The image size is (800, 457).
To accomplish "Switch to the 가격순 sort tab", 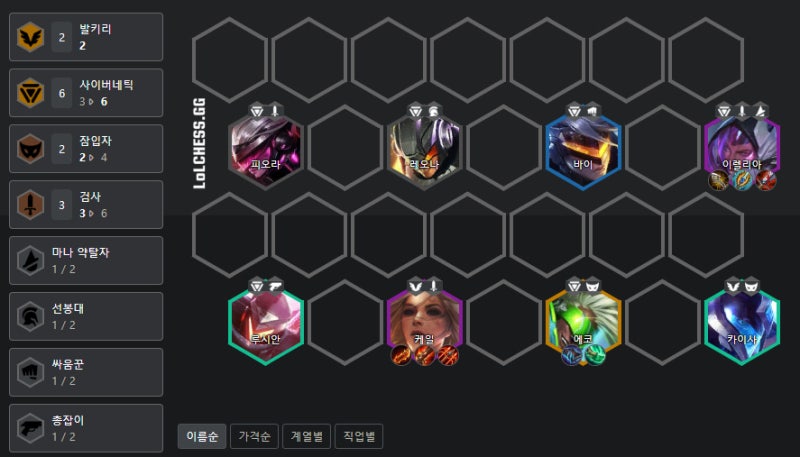I will [x=254, y=437].
